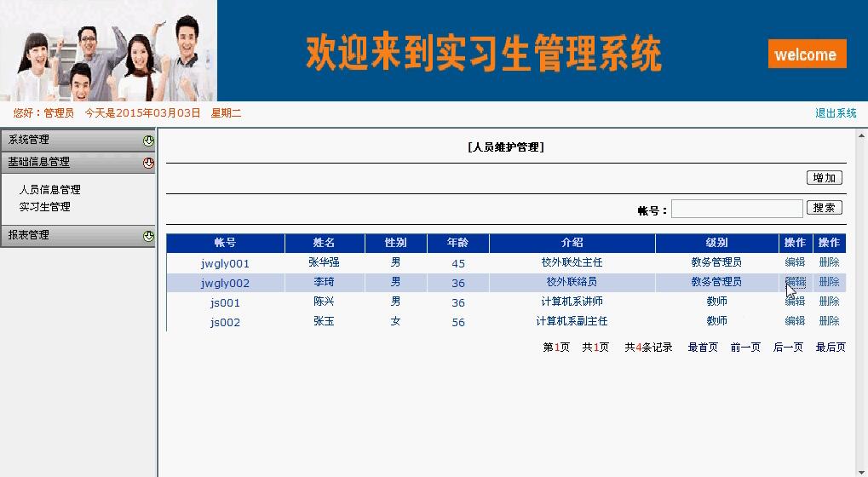Select account cell js001

click(225, 302)
